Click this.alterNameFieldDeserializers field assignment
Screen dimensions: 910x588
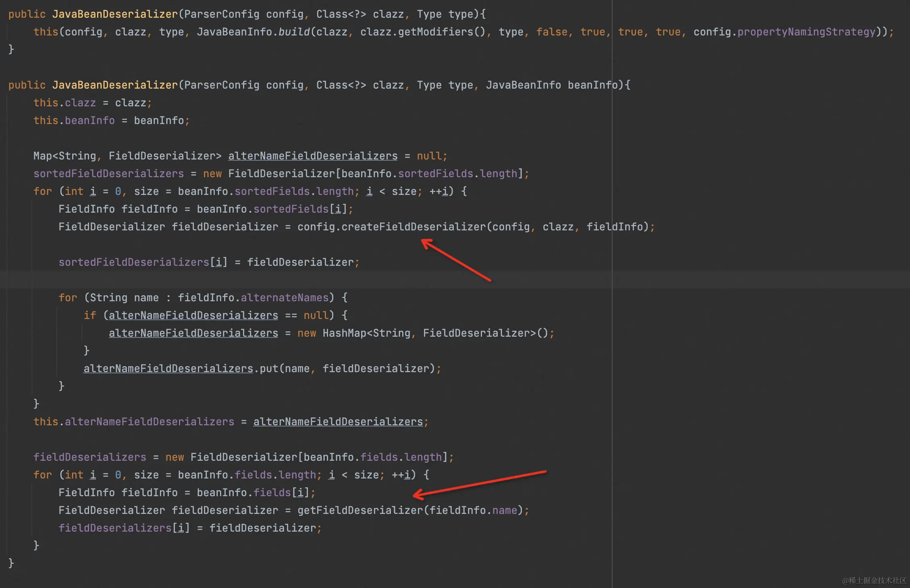(134, 422)
